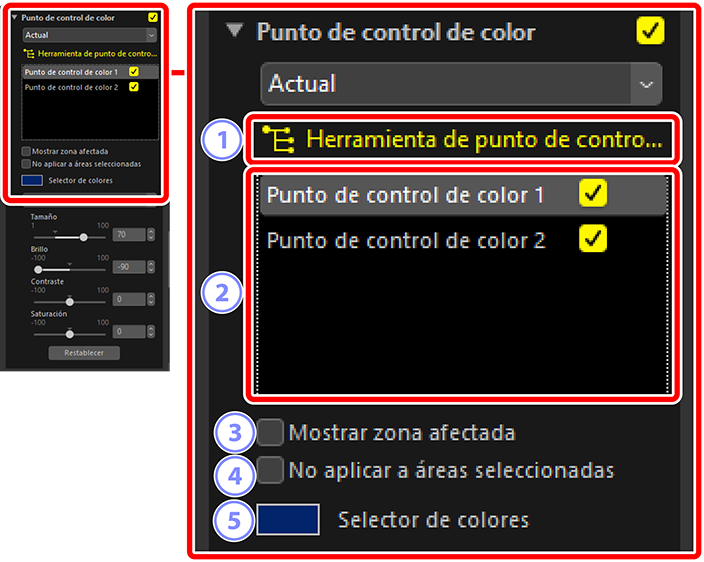Tick the yellow header checkbox in the enlarged panel
Image resolution: width=704 pixels, height=562 pixels.
[649, 31]
